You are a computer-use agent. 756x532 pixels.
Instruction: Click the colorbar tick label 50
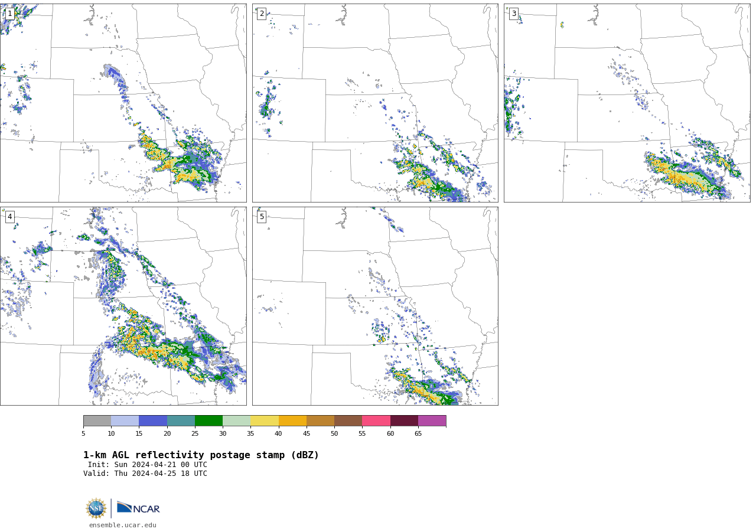click(334, 434)
